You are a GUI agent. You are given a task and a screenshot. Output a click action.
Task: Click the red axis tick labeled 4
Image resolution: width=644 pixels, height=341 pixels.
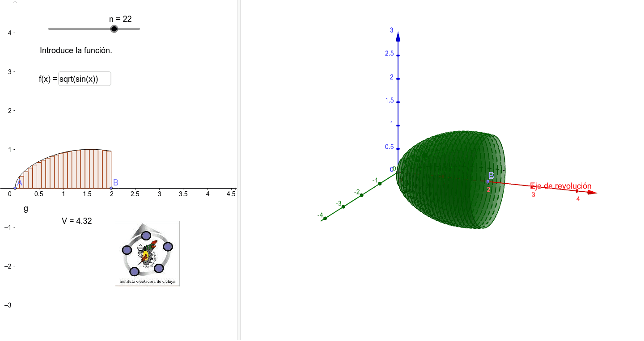577,191
